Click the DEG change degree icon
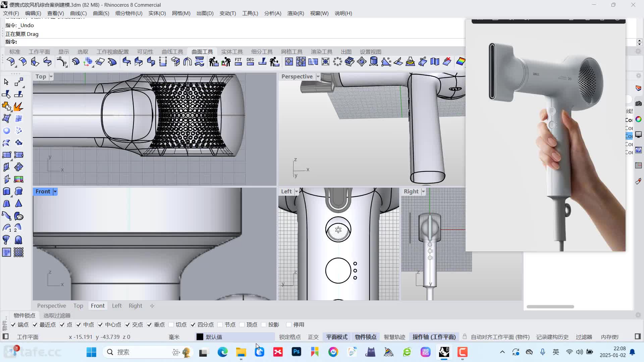Image resolution: width=644 pixels, height=362 pixels. 250,62
